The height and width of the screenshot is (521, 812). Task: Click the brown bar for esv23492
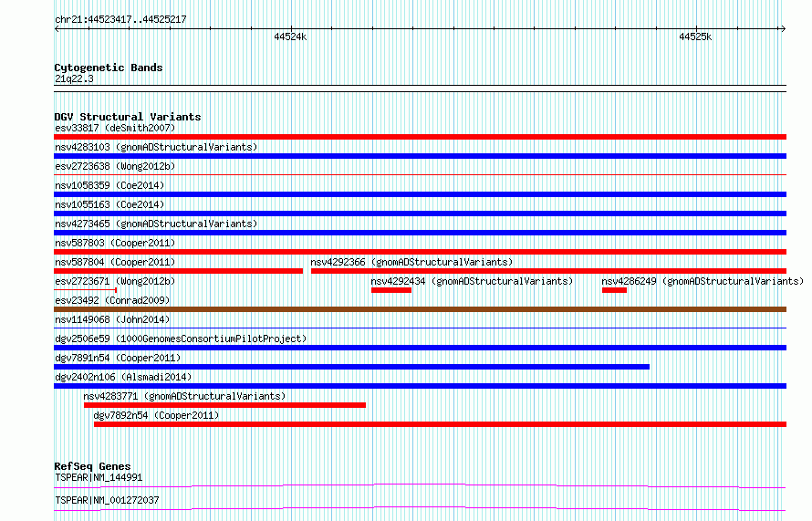[420, 309]
